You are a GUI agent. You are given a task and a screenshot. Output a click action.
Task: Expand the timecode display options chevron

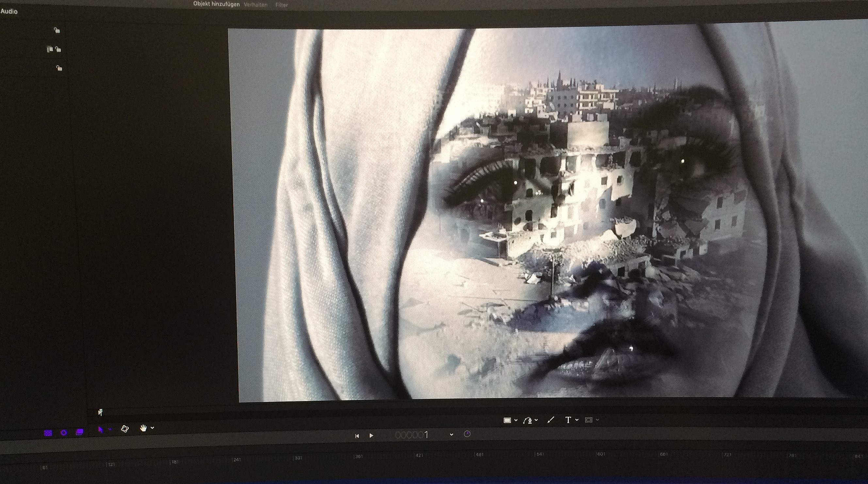point(451,435)
